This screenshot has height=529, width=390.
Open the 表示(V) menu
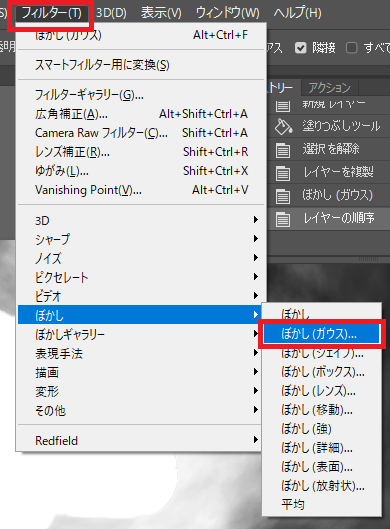(x=161, y=13)
